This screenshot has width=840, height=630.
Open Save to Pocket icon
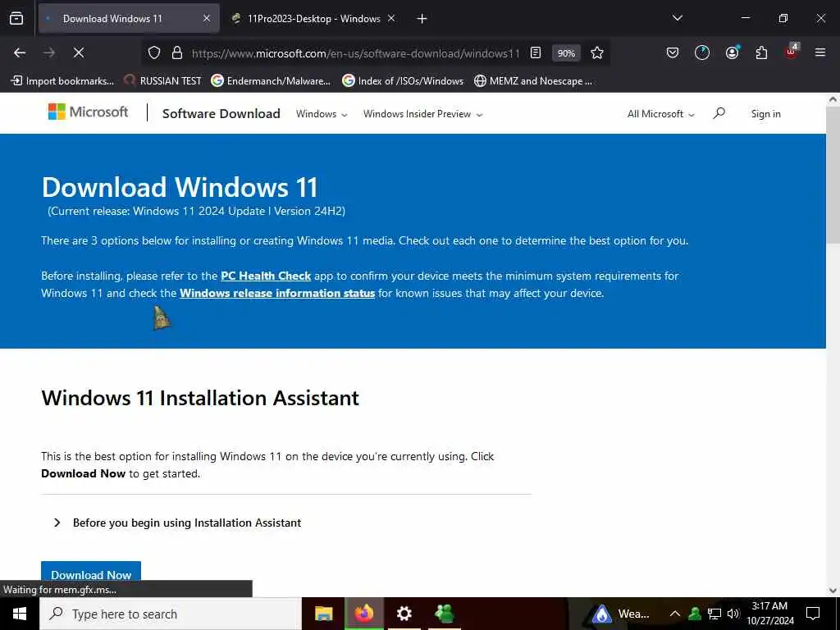673,52
